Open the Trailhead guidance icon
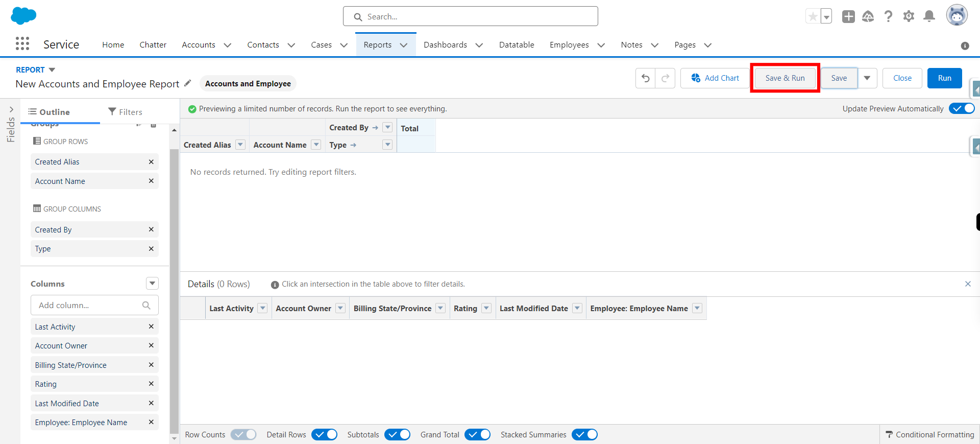980x444 pixels. coord(868,16)
